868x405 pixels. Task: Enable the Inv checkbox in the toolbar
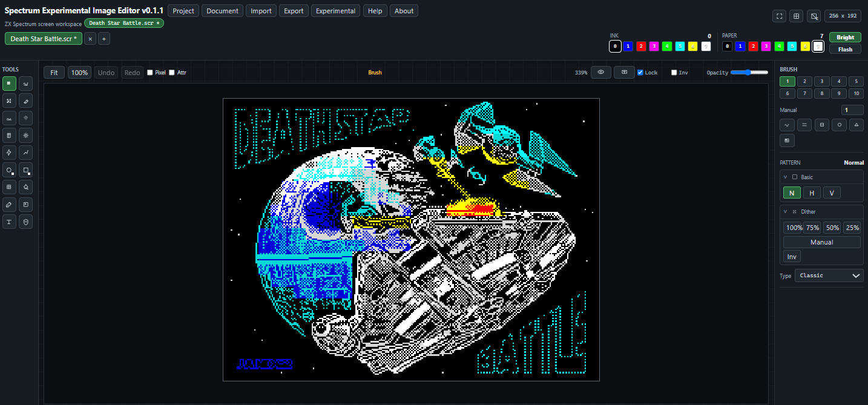[x=674, y=73]
